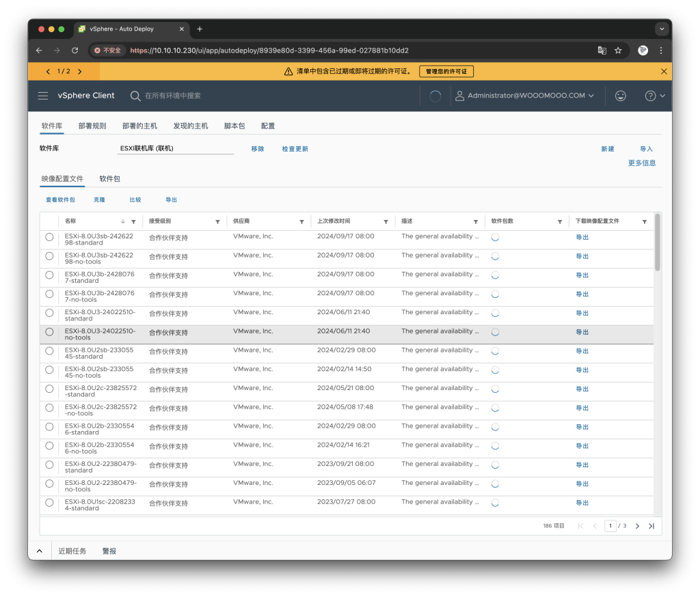Image resolution: width=700 pixels, height=597 pixels.
Task: Switch to the 软件库 tab
Action: pyautogui.click(x=52, y=126)
